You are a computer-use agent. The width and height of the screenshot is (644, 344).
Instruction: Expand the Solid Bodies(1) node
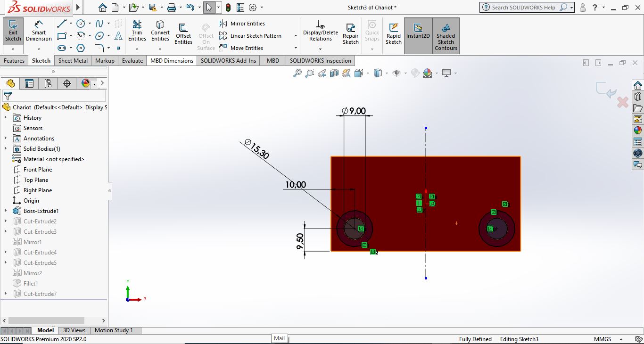pyautogui.click(x=6, y=149)
